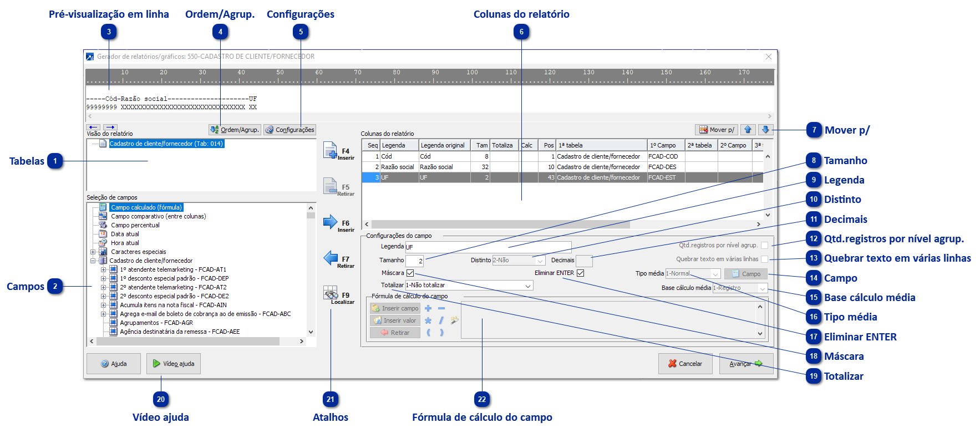Open the Distinto dropdown
Image resolution: width=980 pixels, height=433 pixels.
pyautogui.click(x=540, y=261)
